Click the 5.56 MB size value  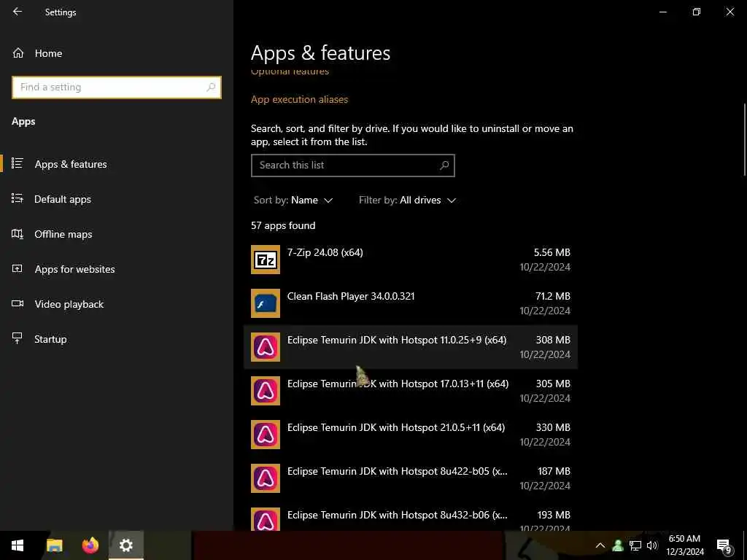coord(551,252)
